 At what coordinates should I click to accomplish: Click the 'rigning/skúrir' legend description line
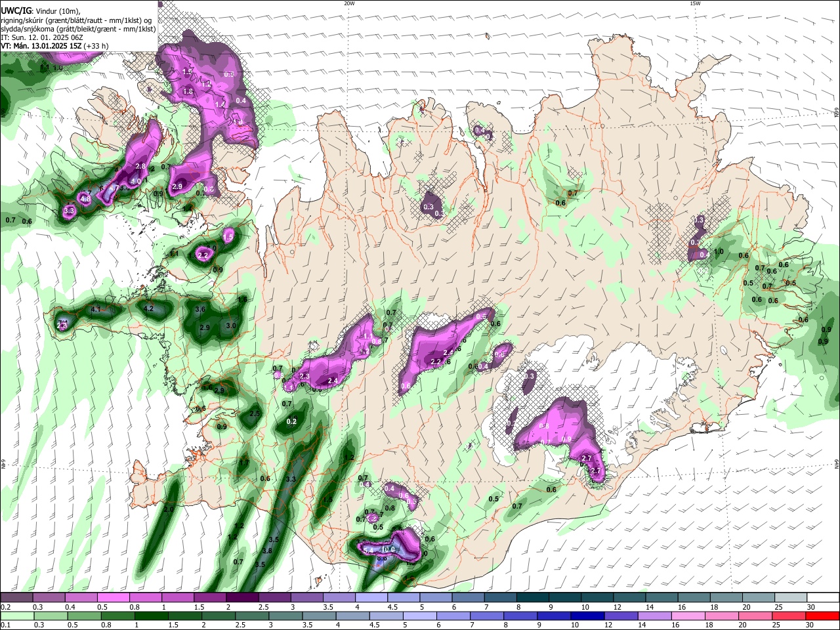(x=76, y=20)
